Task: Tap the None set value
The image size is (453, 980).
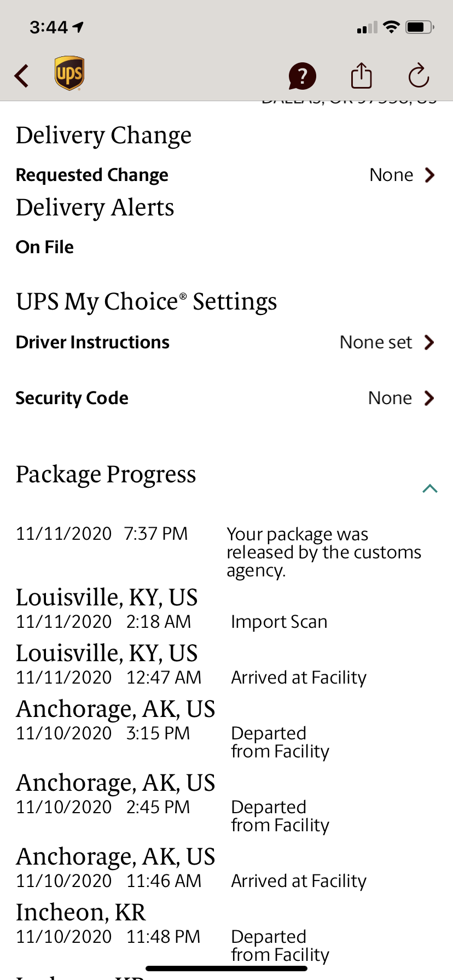Action: [376, 342]
